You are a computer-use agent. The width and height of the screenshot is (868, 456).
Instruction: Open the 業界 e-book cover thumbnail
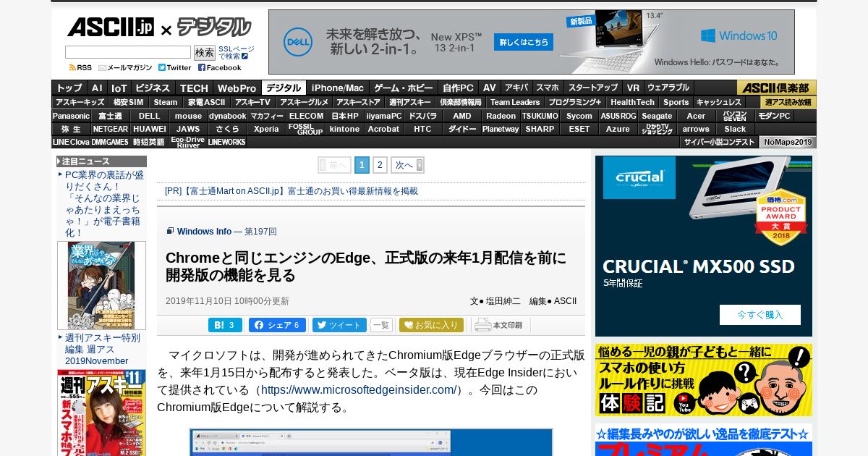101,285
